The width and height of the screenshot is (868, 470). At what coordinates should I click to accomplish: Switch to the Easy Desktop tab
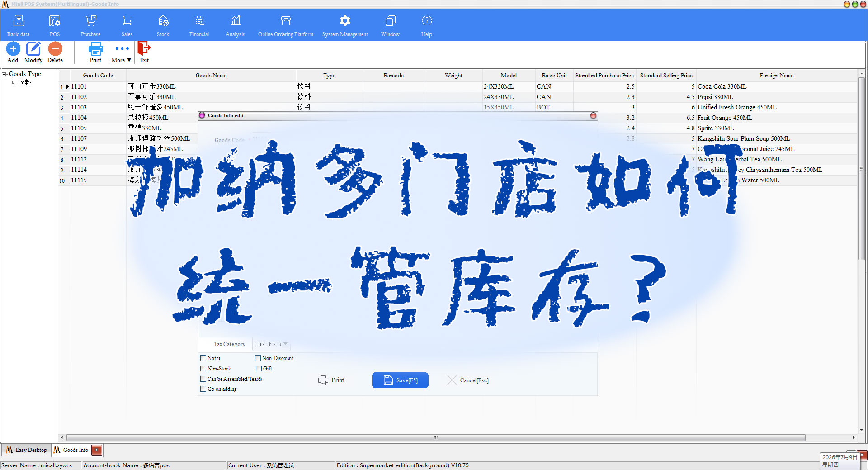tap(27, 450)
